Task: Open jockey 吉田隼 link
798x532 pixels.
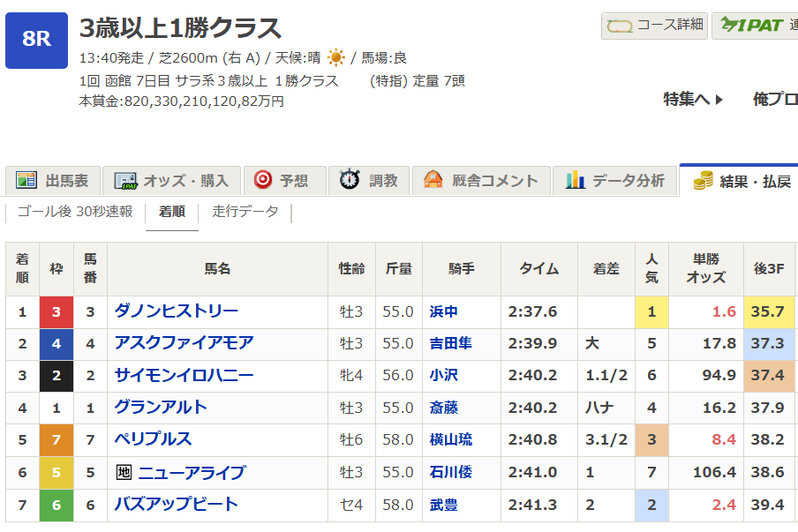Action: click(451, 343)
